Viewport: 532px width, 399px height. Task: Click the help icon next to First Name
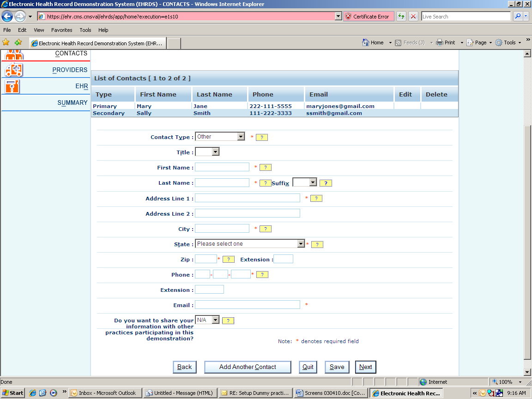point(266,168)
